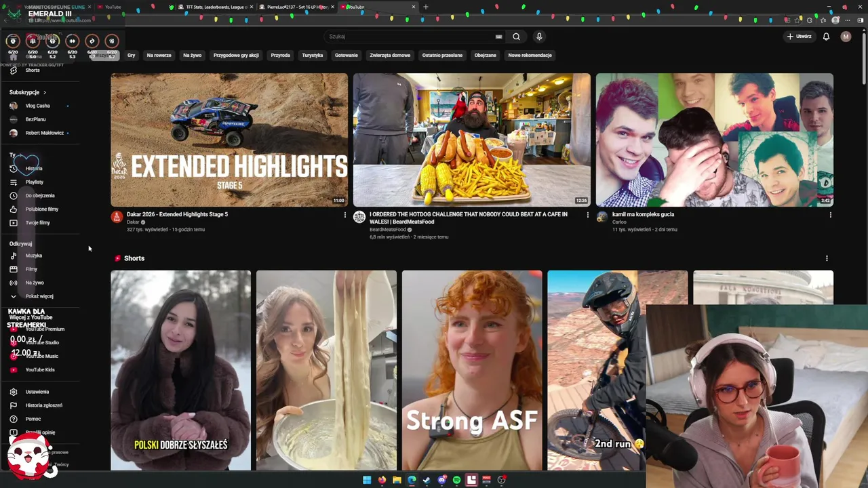Viewport: 868px width, 488px height.
Task: Open Ustawienia settings
Action: 37,392
